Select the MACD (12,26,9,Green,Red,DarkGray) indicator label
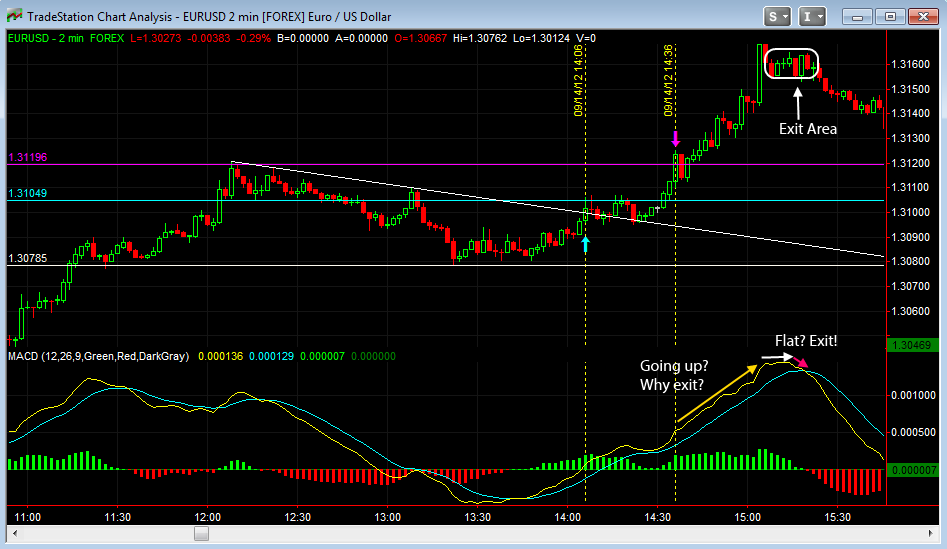This screenshot has height=549, width=947. coord(98,356)
